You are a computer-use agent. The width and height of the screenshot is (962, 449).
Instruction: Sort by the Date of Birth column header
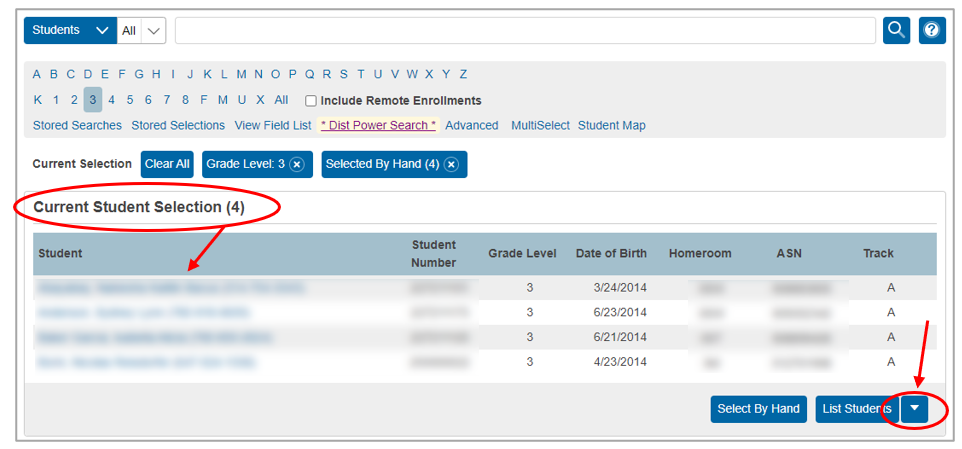point(610,254)
